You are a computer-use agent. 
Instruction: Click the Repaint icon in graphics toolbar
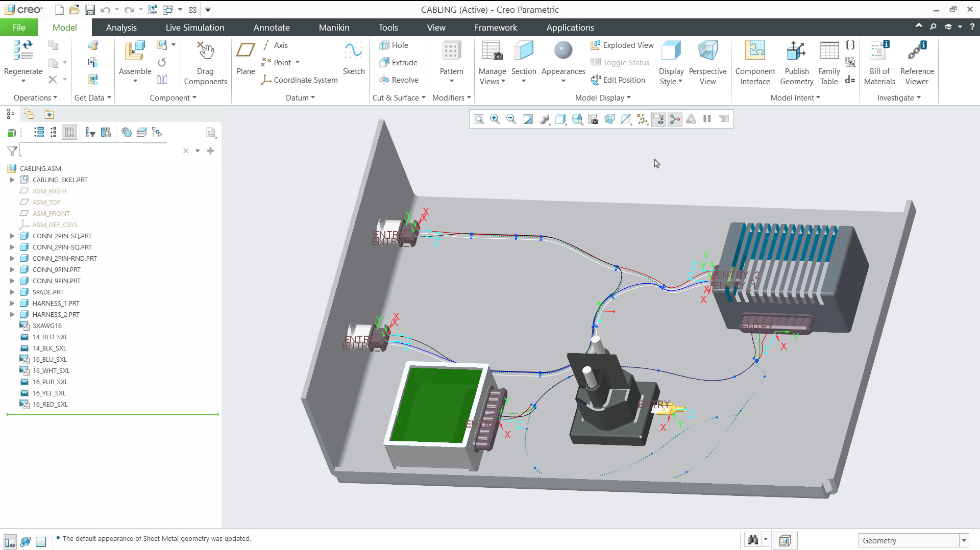[527, 119]
